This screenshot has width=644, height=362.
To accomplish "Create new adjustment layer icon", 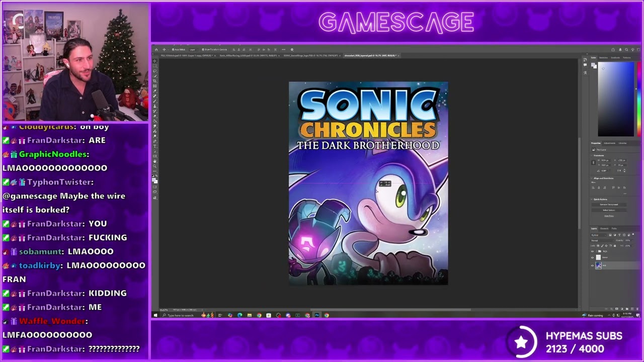I will (622, 309).
